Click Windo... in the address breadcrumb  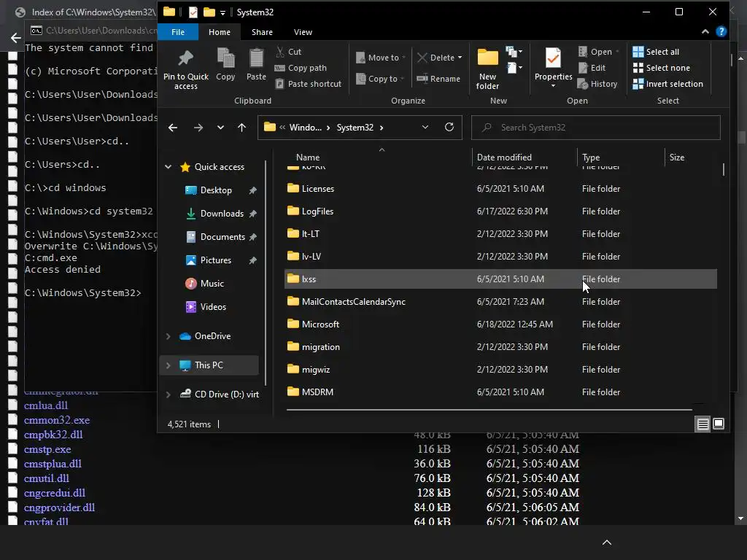pyautogui.click(x=306, y=128)
